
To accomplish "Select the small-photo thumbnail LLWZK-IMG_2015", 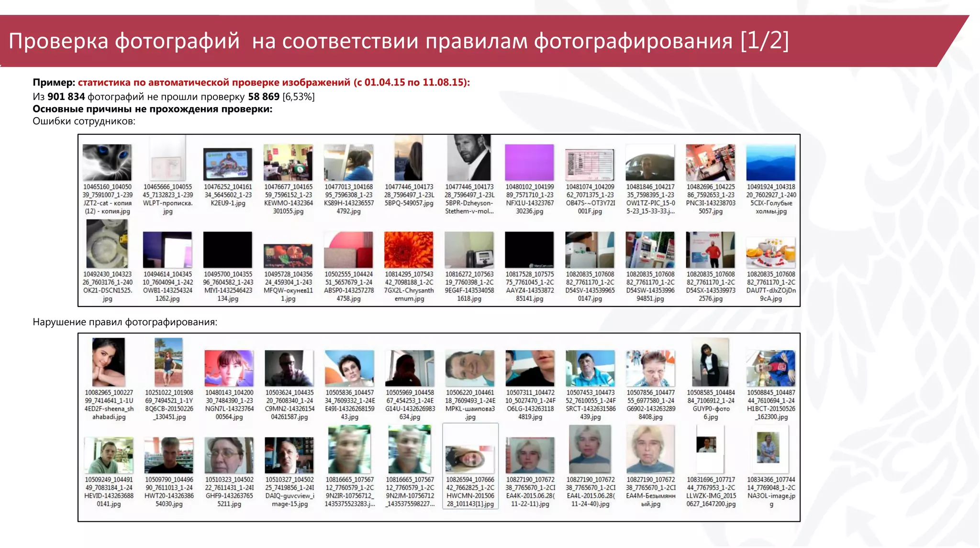I will coord(711,449).
